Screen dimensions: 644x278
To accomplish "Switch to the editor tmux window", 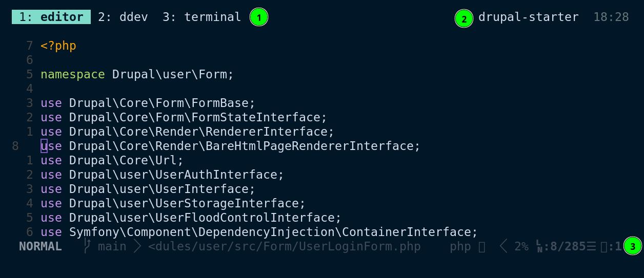I will (51, 17).
